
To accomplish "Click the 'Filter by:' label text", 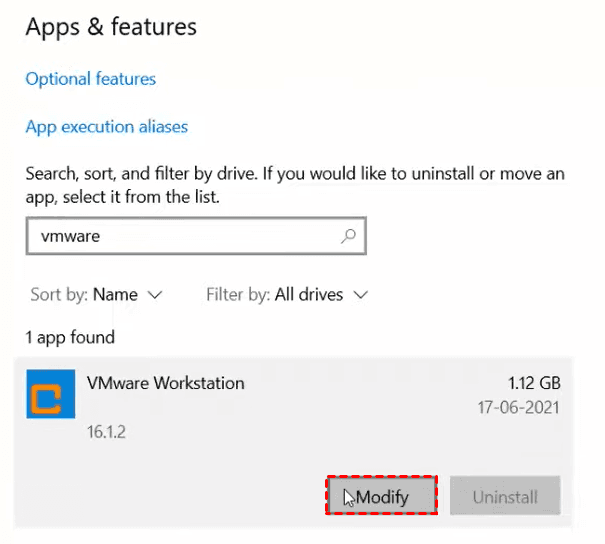I will pos(237,295).
